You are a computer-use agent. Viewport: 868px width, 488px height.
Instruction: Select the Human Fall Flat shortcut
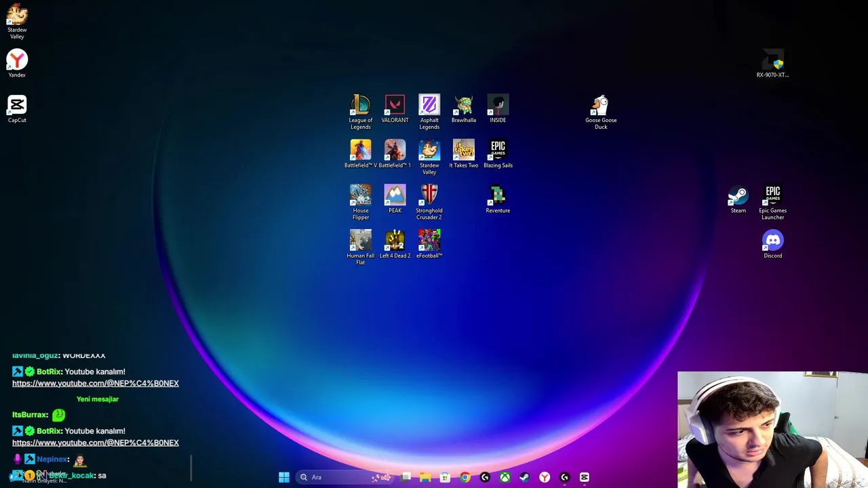(361, 247)
